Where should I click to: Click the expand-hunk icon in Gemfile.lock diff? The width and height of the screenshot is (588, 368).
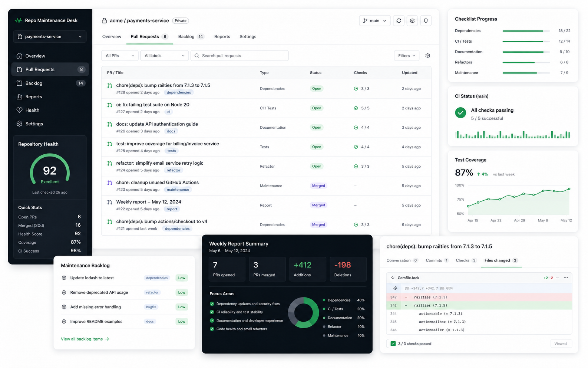(395, 288)
